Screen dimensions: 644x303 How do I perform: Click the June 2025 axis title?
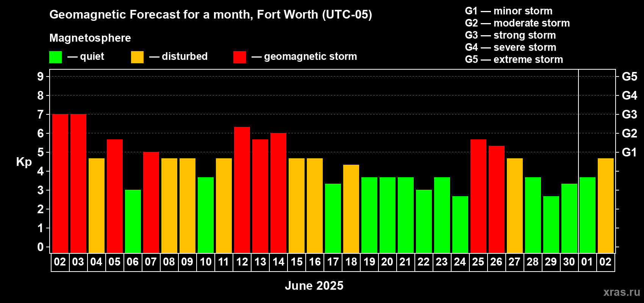click(x=314, y=286)
